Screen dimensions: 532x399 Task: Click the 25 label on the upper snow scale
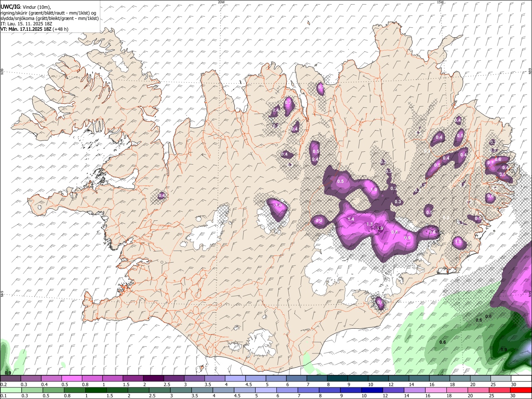[x=493, y=384]
